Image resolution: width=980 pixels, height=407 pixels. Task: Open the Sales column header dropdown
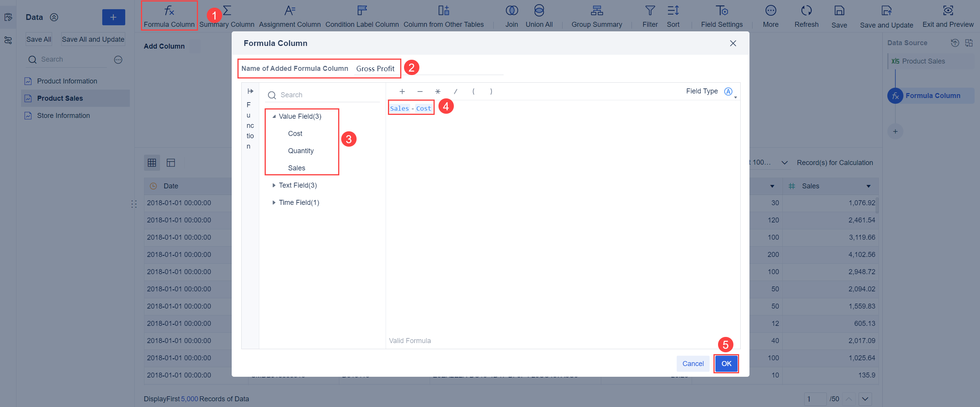click(869, 186)
